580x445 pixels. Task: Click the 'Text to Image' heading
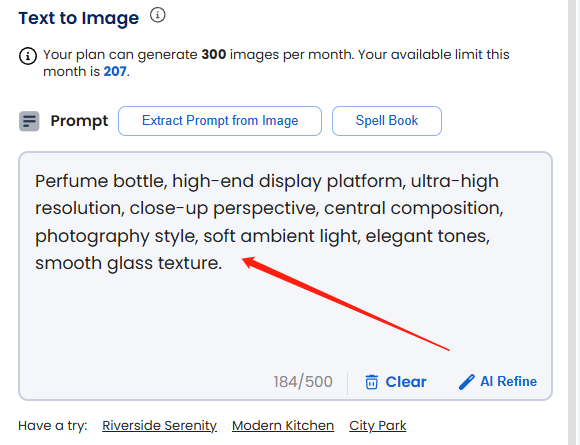pos(79,18)
